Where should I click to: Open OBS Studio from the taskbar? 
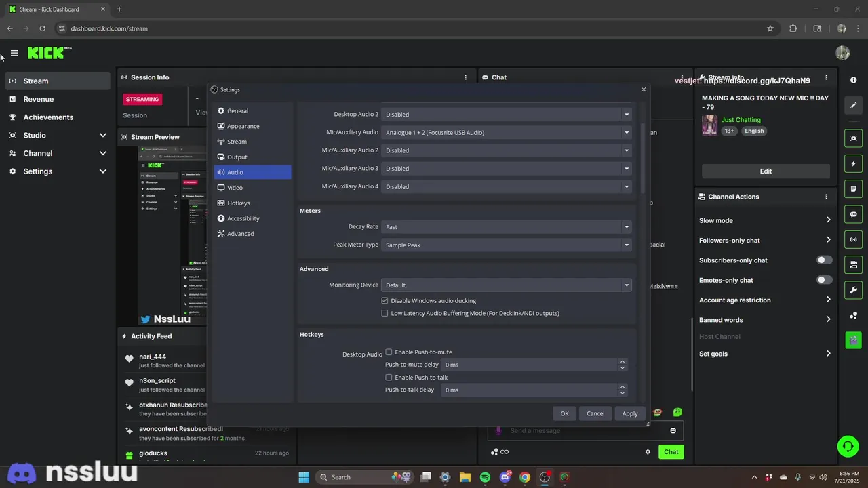[x=545, y=477]
